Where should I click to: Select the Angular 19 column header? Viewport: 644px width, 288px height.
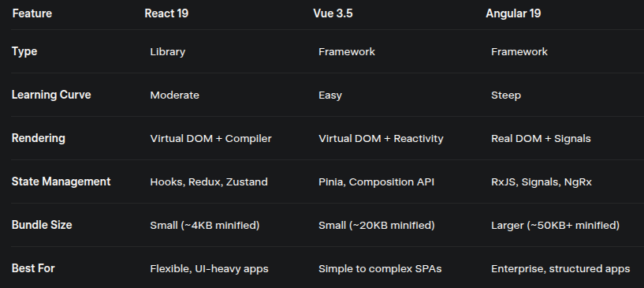click(513, 13)
